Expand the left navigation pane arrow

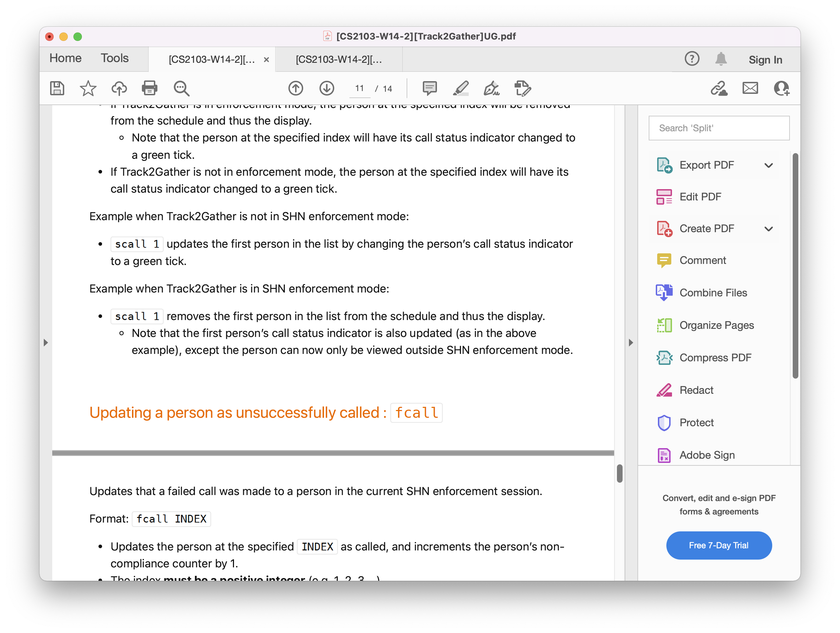(46, 343)
